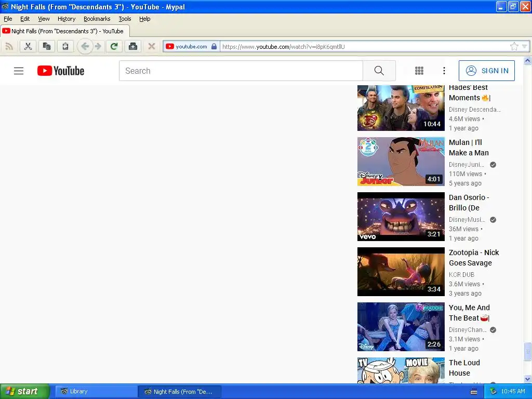Click the YouTube logo to go home
This screenshot has height=399, width=532.
(x=61, y=71)
